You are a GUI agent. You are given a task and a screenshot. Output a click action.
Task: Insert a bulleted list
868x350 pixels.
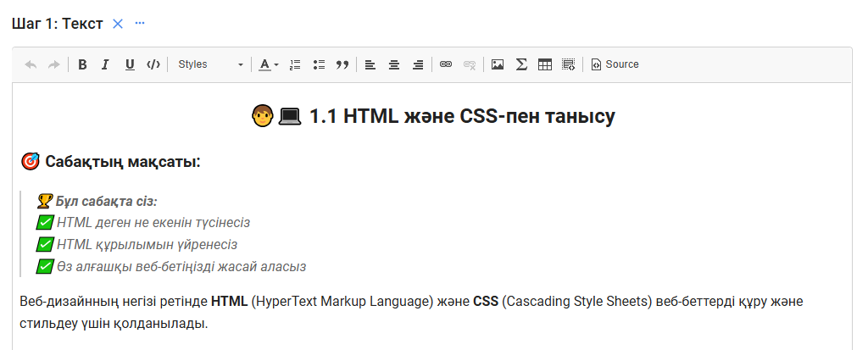(319, 64)
